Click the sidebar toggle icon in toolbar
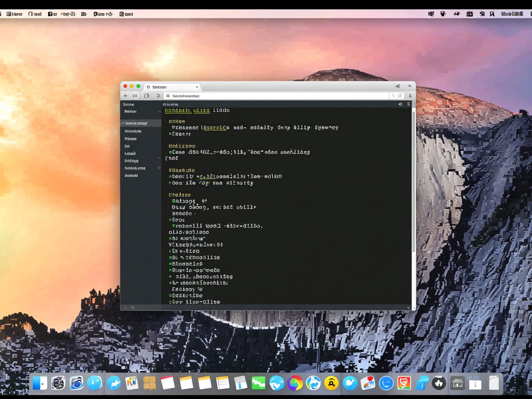532x399 pixels. [135, 96]
